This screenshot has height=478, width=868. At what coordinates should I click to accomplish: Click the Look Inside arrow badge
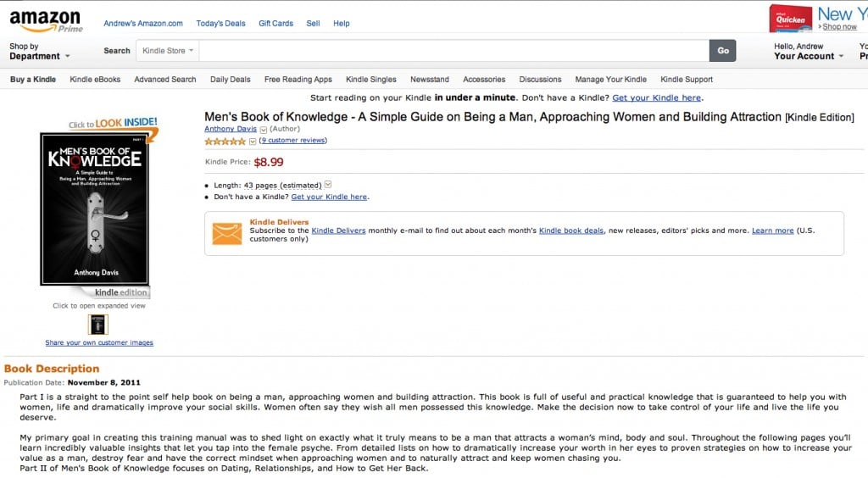[114, 126]
